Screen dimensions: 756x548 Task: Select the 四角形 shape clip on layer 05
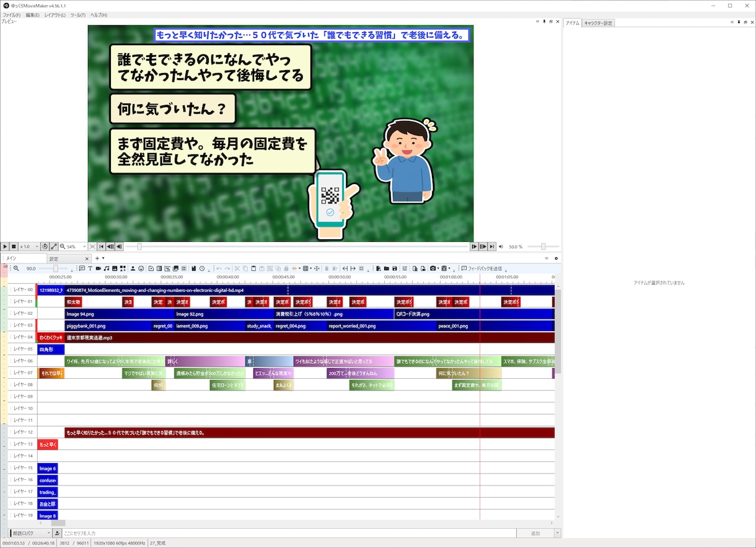pyautogui.click(x=51, y=350)
